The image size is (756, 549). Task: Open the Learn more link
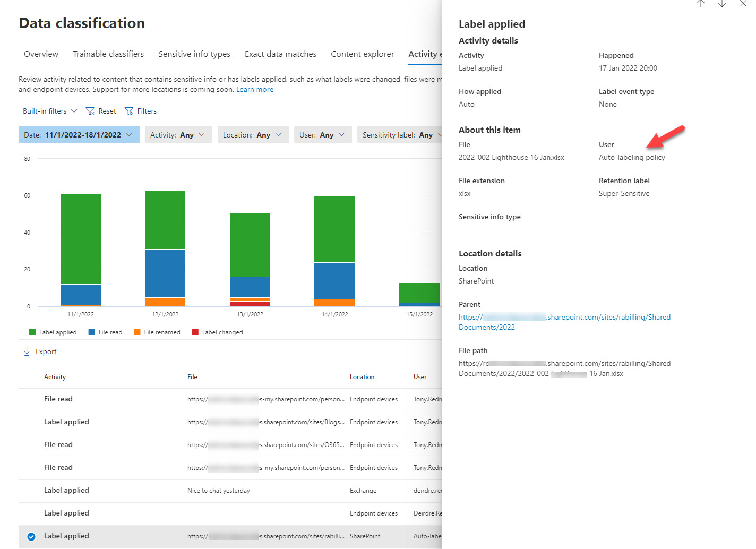[255, 89]
